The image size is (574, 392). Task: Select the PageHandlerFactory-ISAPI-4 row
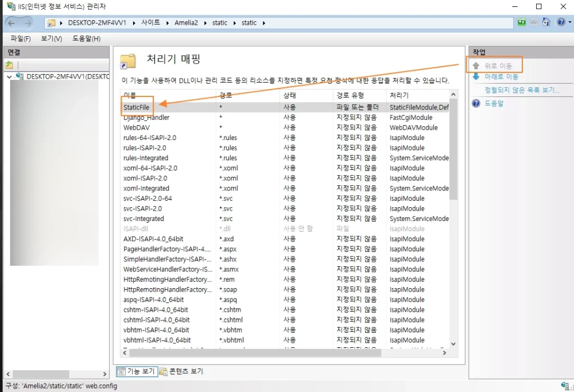(x=285, y=249)
